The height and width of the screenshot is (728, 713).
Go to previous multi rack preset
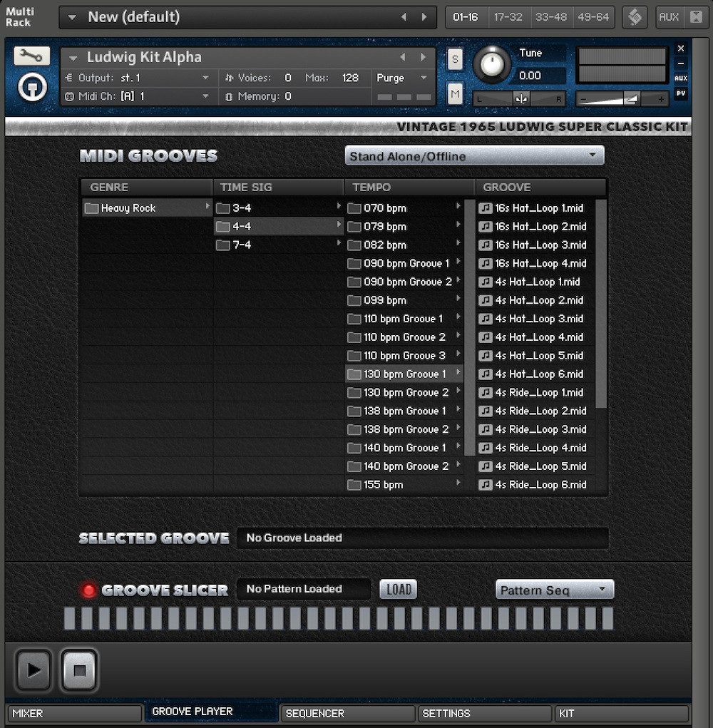tap(404, 17)
